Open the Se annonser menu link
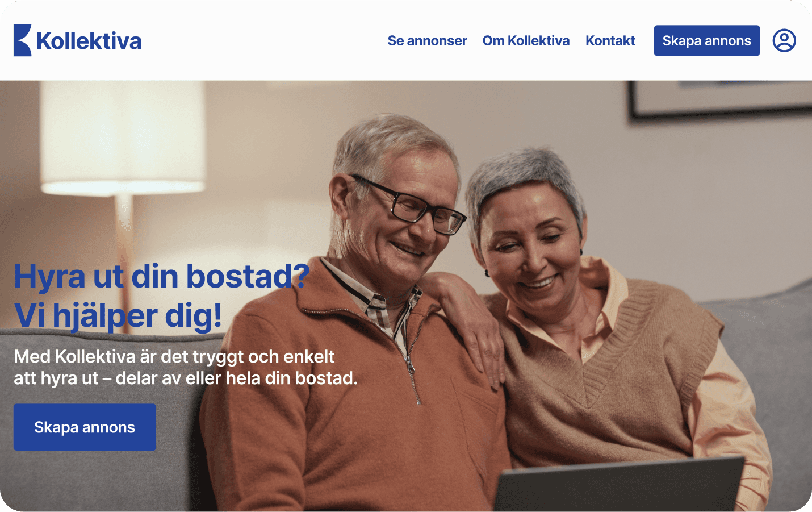The height and width of the screenshot is (512, 812). pos(427,41)
